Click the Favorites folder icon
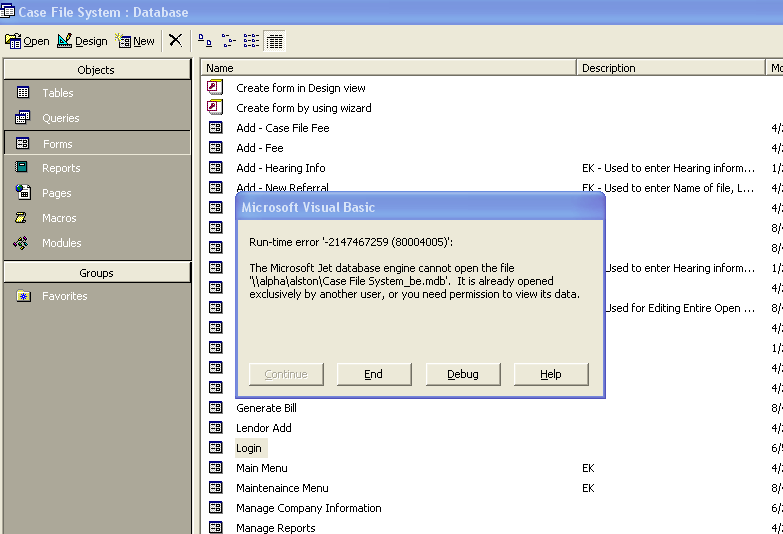This screenshot has height=534, width=783. (23, 296)
